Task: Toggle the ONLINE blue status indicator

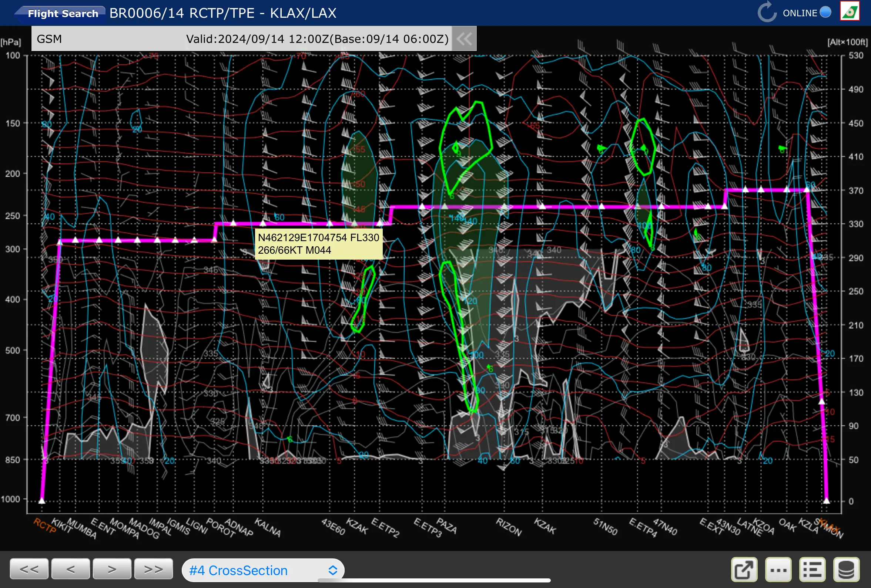Action: tap(825, 12)
